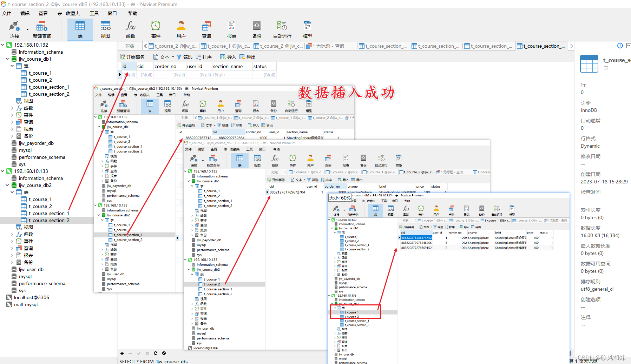Select t_course_section_1 under ljw_course_db1
This screenshot has width=631, height=364.
click(x=49, y=87)
